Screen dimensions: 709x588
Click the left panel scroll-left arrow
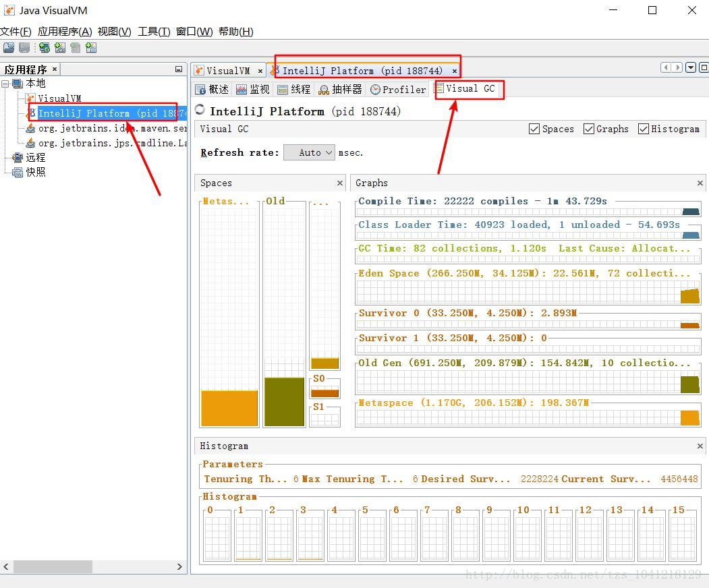pyautogui.click(x=6, y=566)
